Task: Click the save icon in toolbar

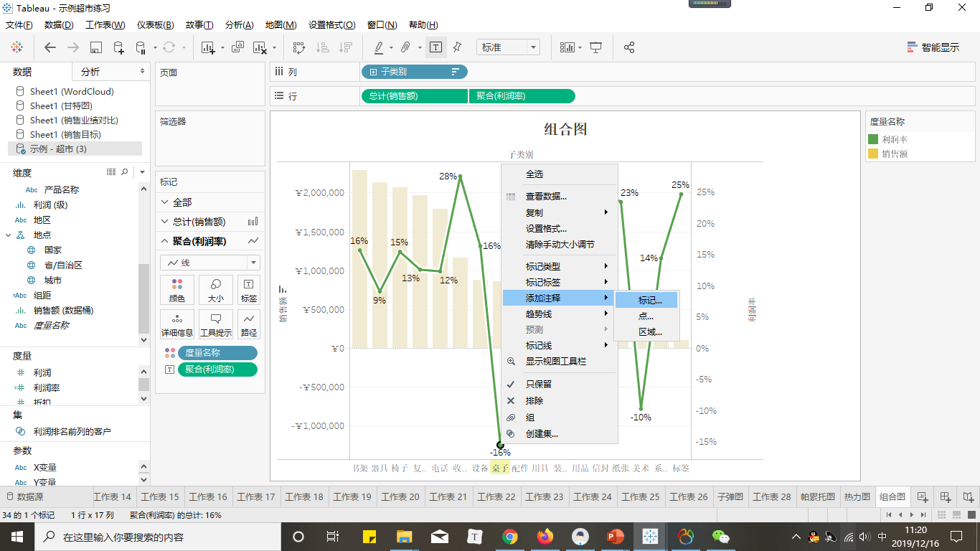Action: [x=95, y=47]
